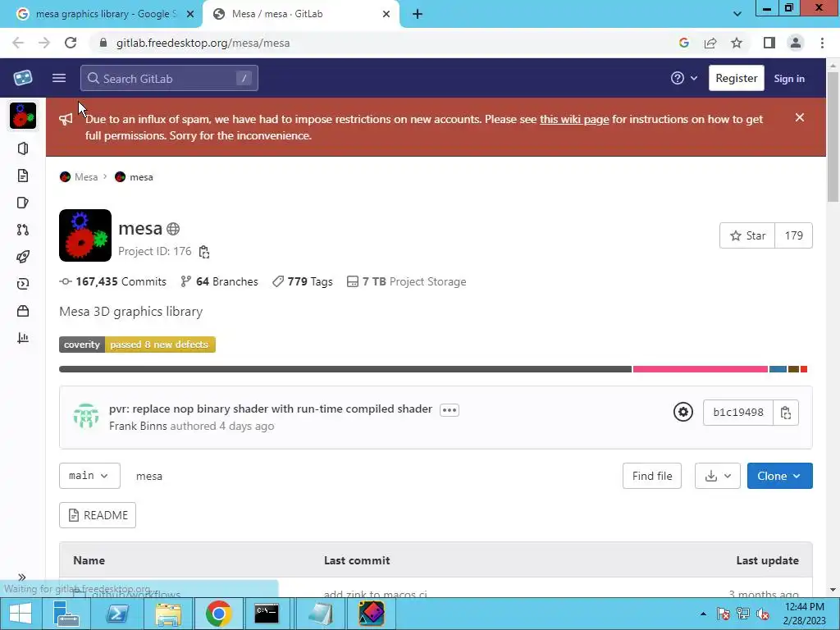840x630 pixels.
Task: Open the Windows Start button
Action: click(x=21, y=614)
